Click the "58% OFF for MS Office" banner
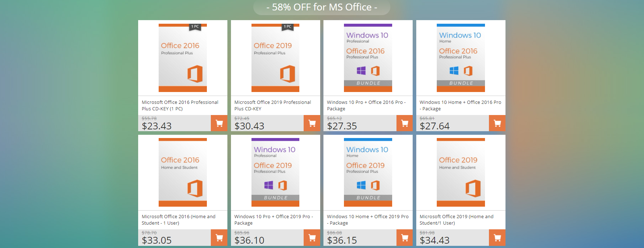Image resolution: width=644 pixels, height=248 pixels. point(322,7)
